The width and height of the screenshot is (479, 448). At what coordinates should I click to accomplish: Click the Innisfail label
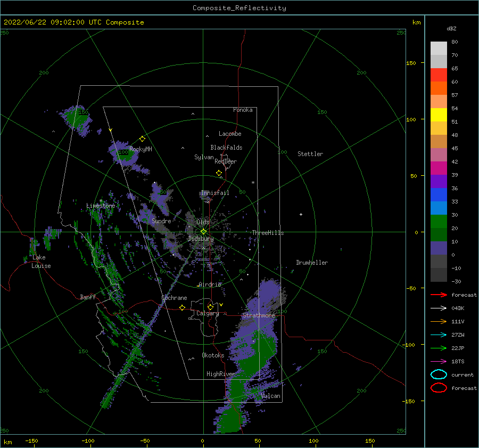coord(215,193)
